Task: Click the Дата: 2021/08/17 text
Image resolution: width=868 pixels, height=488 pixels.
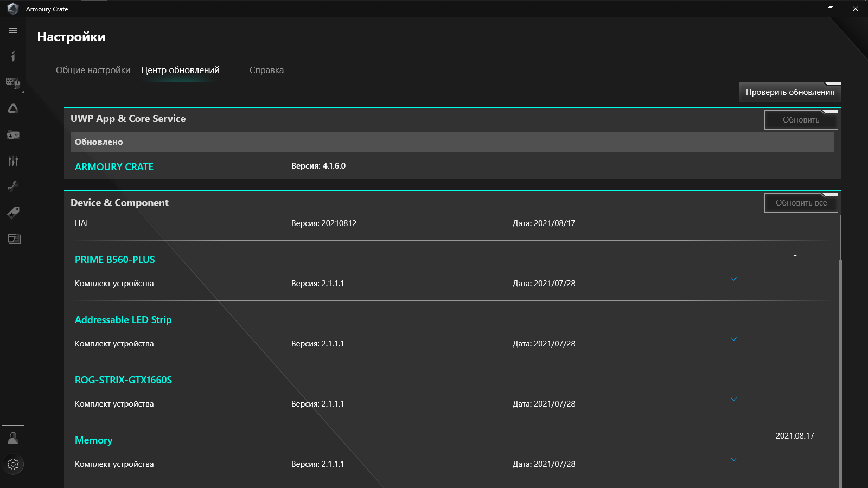Action: (x=544, y=223)
